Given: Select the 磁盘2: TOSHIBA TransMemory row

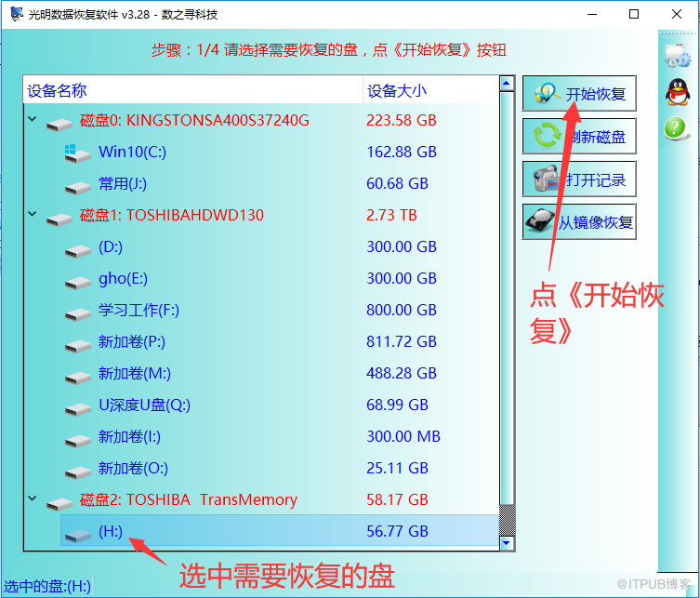Looking at the screenshot, I should [x=261, y=499].
